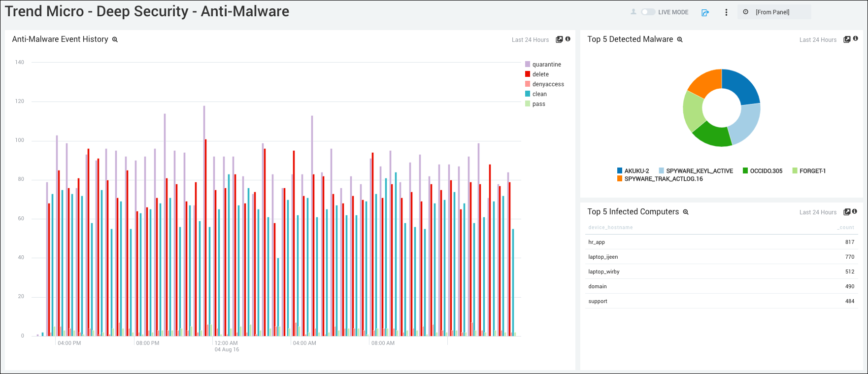Open Anti-Malware Event History panel in new window

tap(559, 39)
